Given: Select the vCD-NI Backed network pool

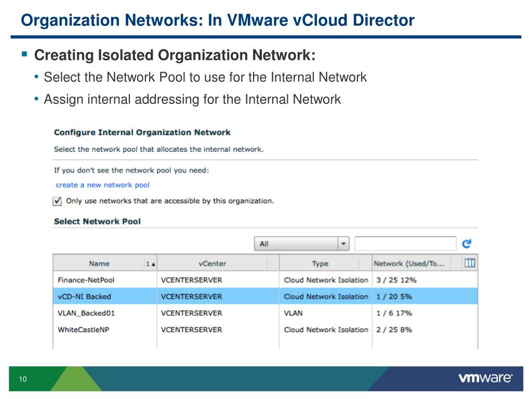Looking at the screenshot, I should click(x=265, y=297).
